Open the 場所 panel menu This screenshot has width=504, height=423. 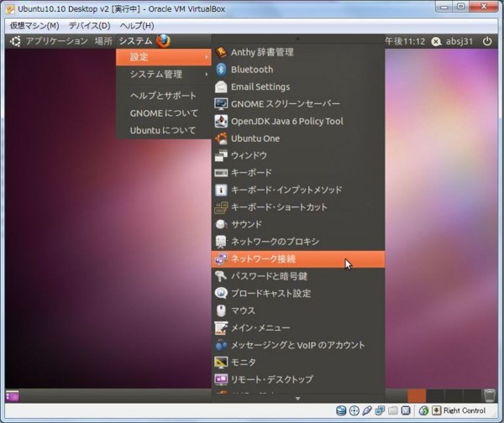[x=103, y=41]
